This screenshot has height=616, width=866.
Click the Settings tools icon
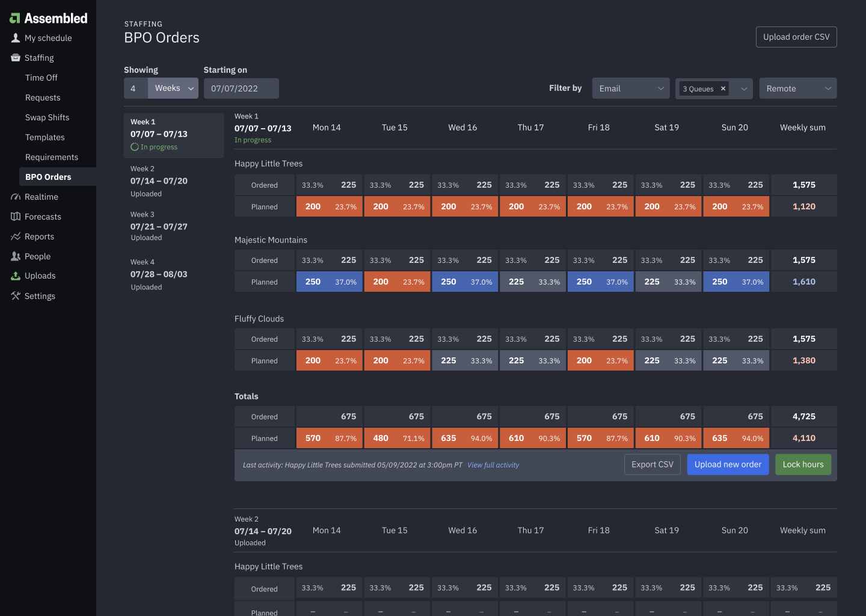(16, 296)
